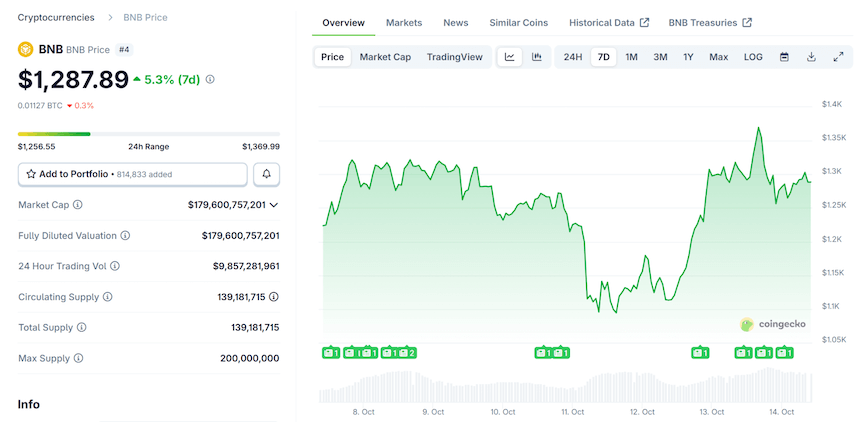Click the price alert bell icon

[x=267, y=174]
